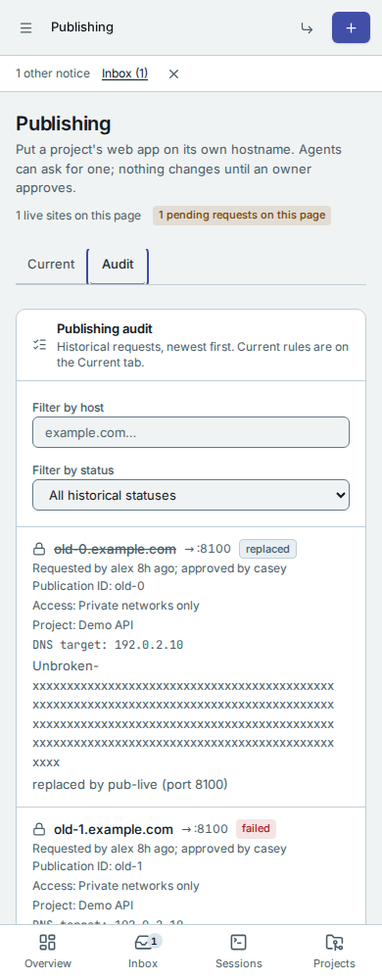The width and height of the screenshot is (382, 980).
Task: Click the lock icon beside old-1.example.com
Action: pos(39,829)
